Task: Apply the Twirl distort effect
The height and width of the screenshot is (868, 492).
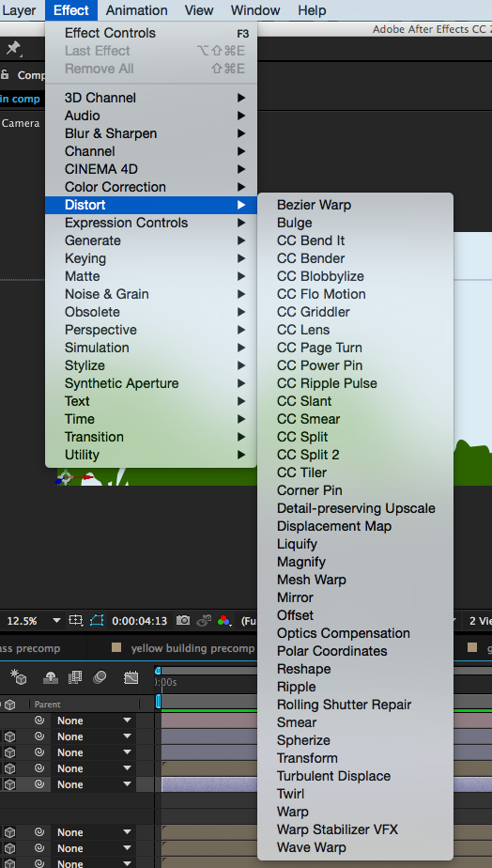Action: coord(355,794)
